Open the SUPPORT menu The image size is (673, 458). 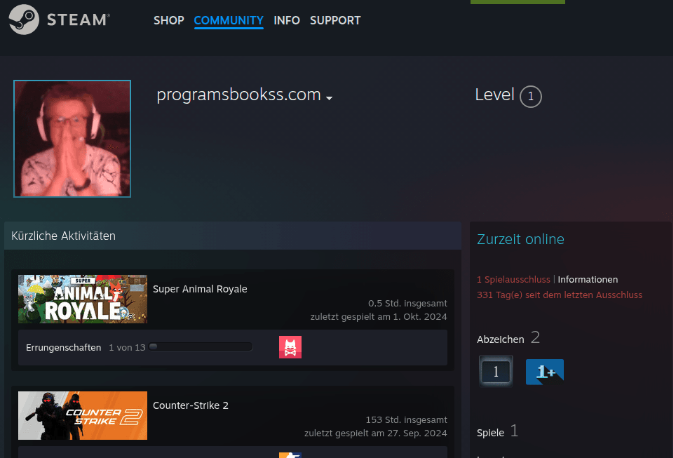335,21
